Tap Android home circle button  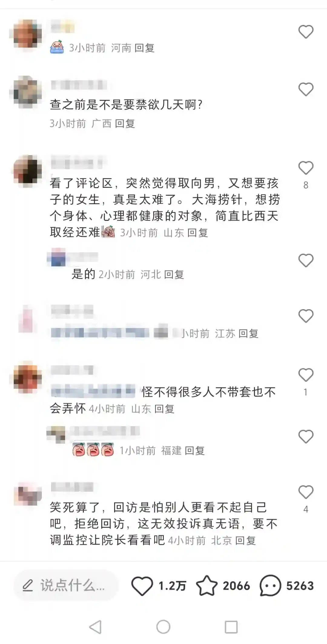click(163, 627)
